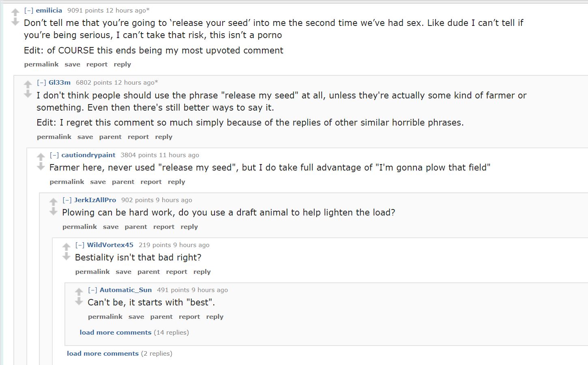
Task: Collapse Gl33m's comment thread
Action: coord(41,83)
